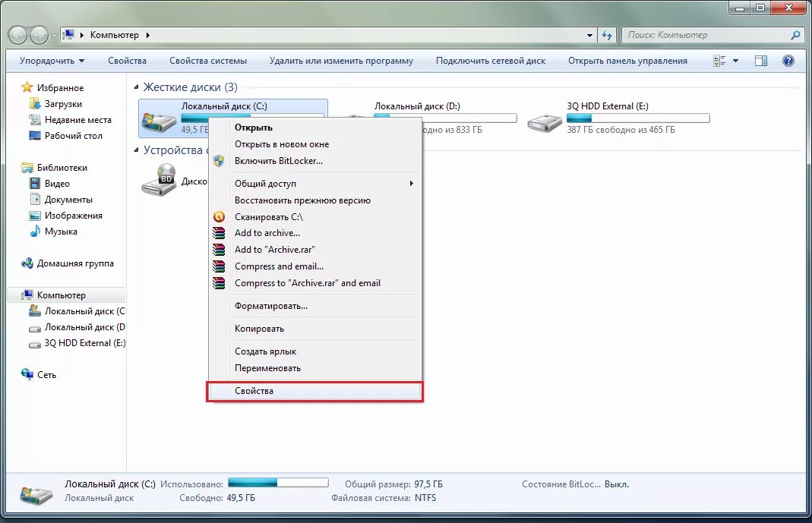Image resolution: width=812 pixels, height=523 pixels.
Task: Choose Открыть в новом окне
Action: tap(282, 144)
